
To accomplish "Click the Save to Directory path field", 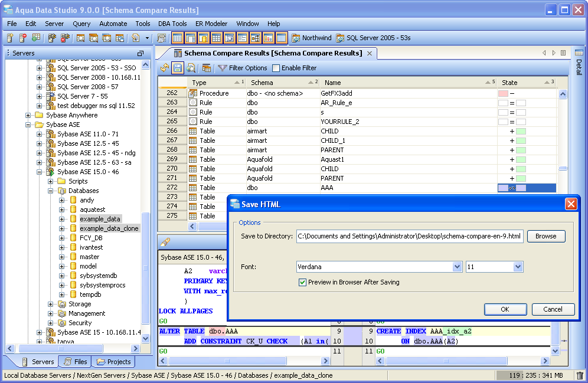I will pos(410,236).
